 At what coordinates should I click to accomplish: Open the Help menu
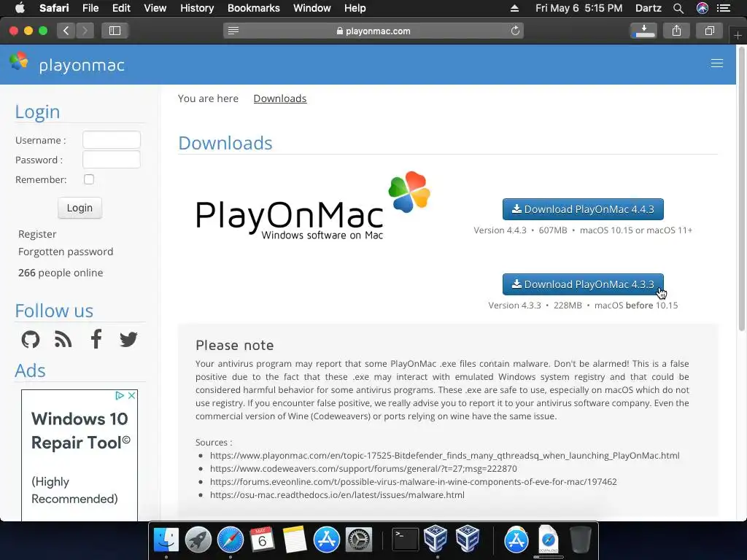click(355, 8)
